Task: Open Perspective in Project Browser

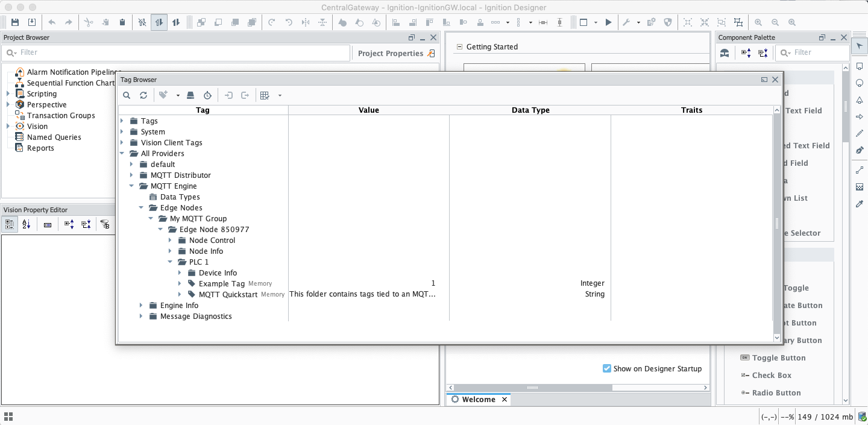Action: [x=46, y=104]
